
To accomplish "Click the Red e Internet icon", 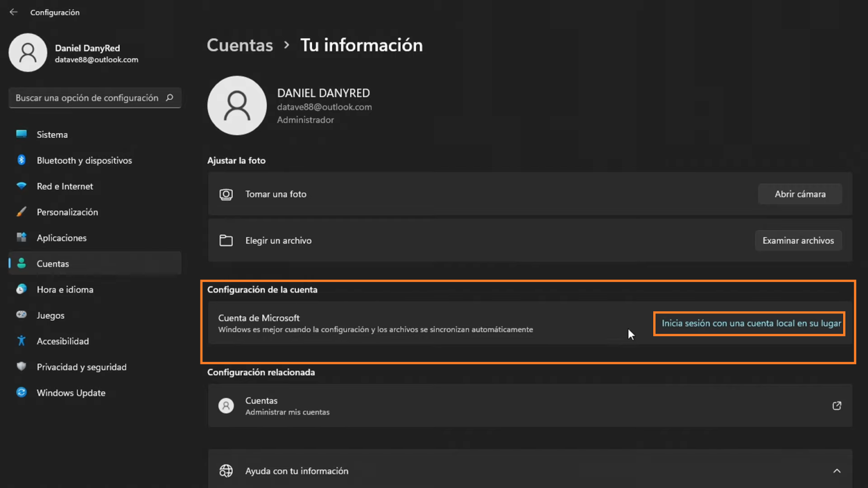I will (x=21, y=186).
